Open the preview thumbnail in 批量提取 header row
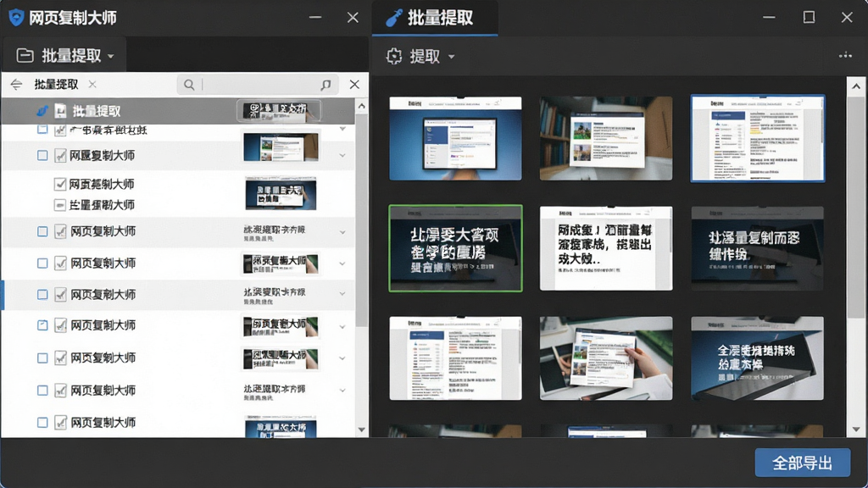Screen dimensions: 868x488 279,111
